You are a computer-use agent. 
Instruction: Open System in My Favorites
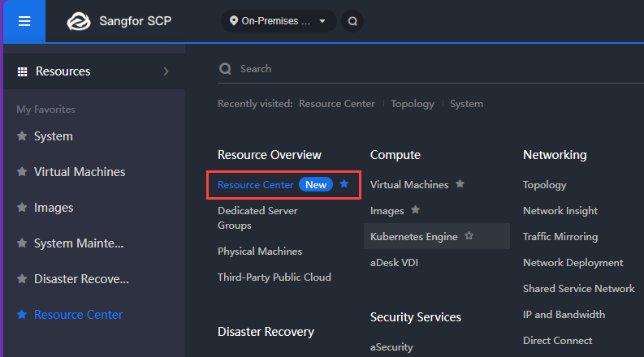54,136
